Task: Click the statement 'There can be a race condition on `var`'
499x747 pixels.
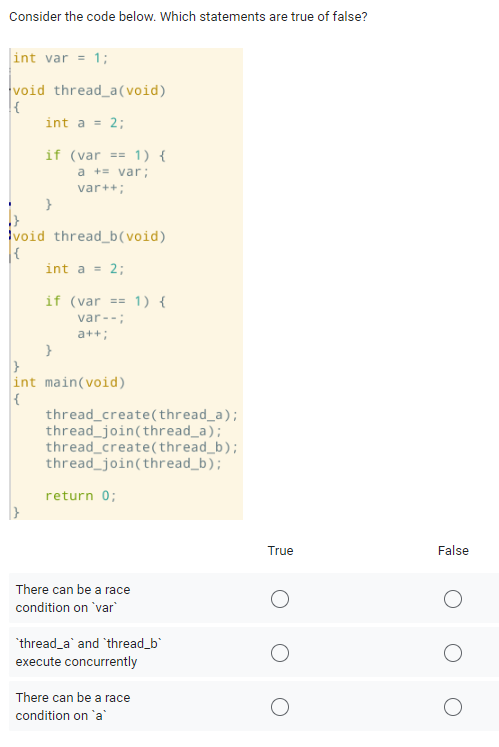Action: tap(73, 598)
